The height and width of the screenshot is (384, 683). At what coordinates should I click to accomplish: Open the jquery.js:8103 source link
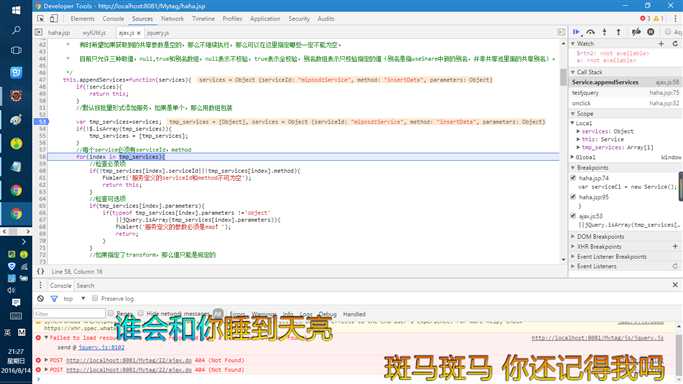[101, 347]
